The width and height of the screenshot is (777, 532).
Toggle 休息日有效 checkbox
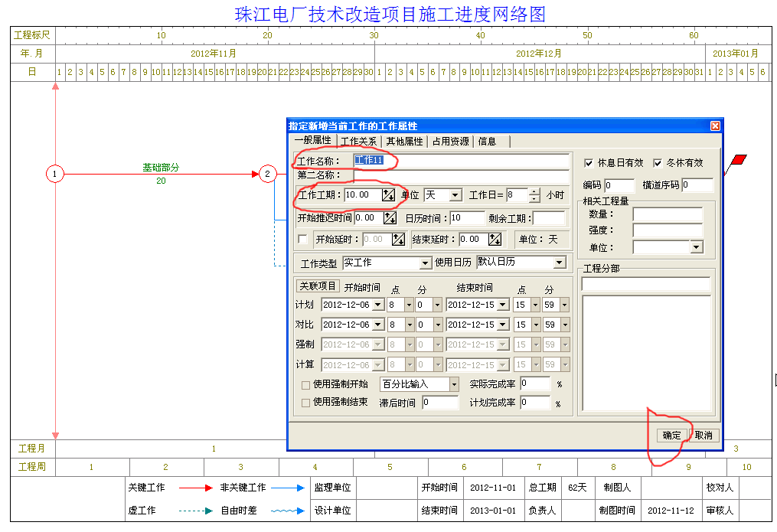click(x=589, y=163)
